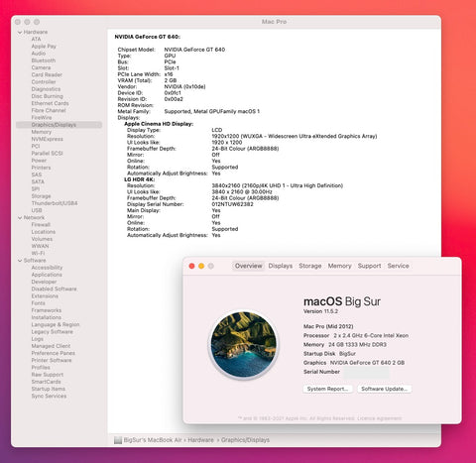Select Power in the sidebar

(39, 161)
